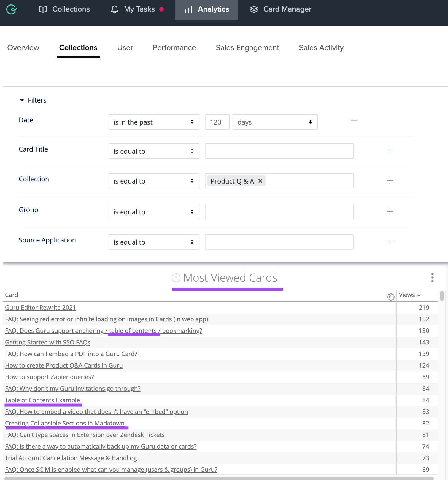This screenshot has width=448, height=480.
Task: Open 'FAQ: Why don't my Guru invitations' link
Action: 73,389
